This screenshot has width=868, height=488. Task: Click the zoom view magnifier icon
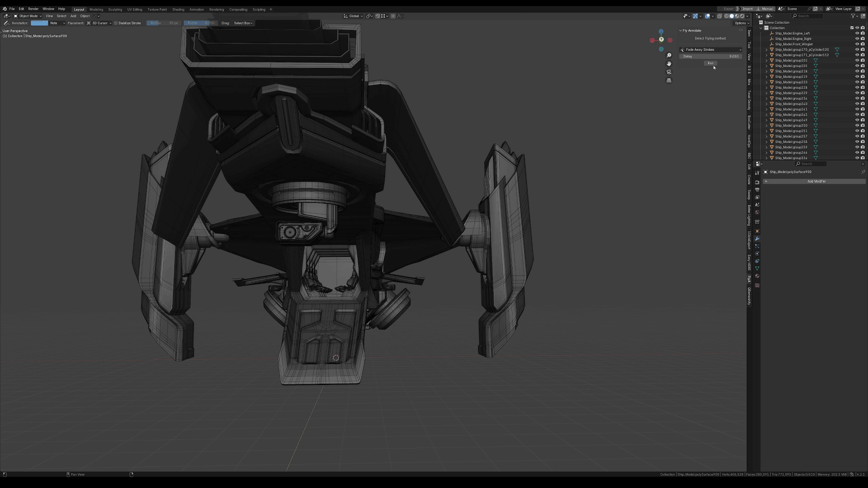coord(669,56)
